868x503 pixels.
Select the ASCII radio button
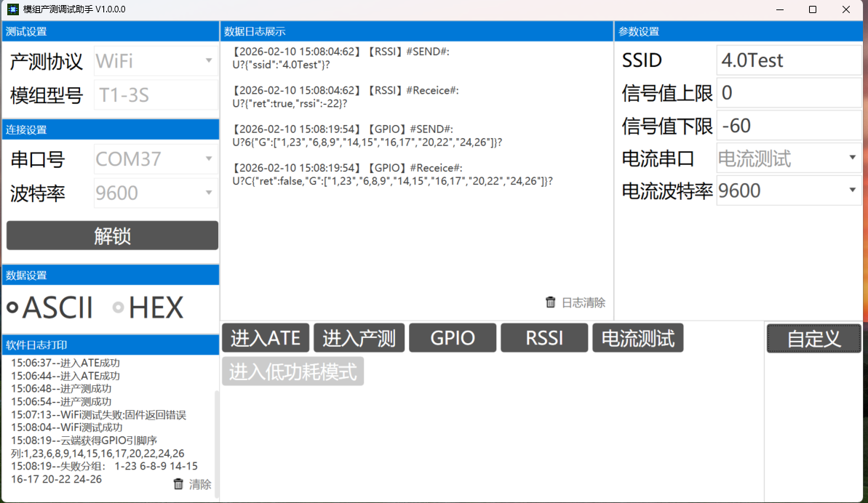point(12,307)
